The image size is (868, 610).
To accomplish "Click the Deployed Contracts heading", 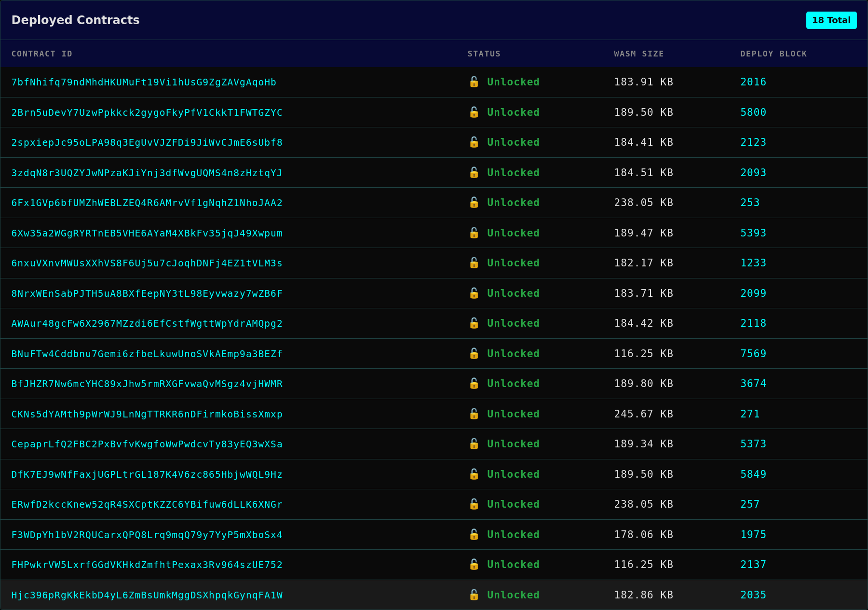I will point(75,20).
